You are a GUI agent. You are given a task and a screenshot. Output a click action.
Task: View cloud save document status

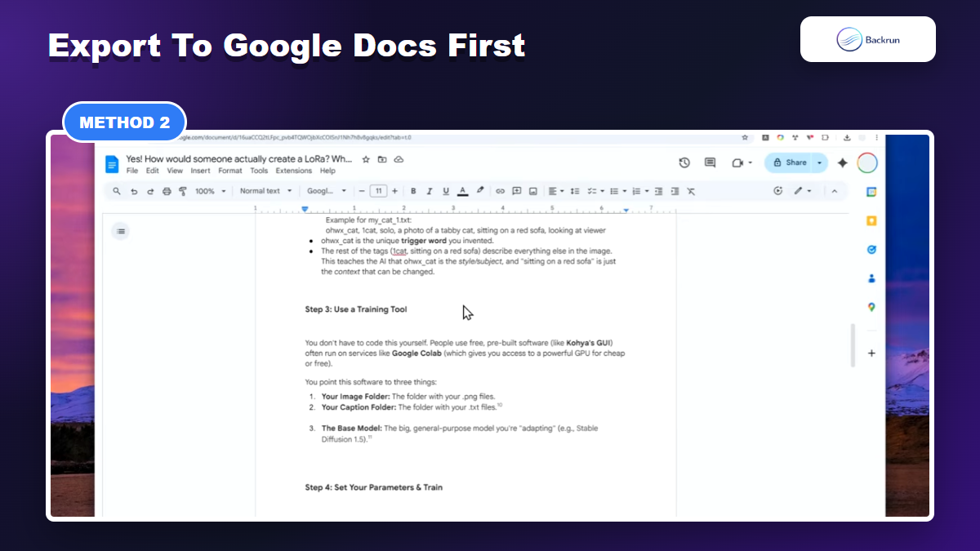[x=399, y=159]
